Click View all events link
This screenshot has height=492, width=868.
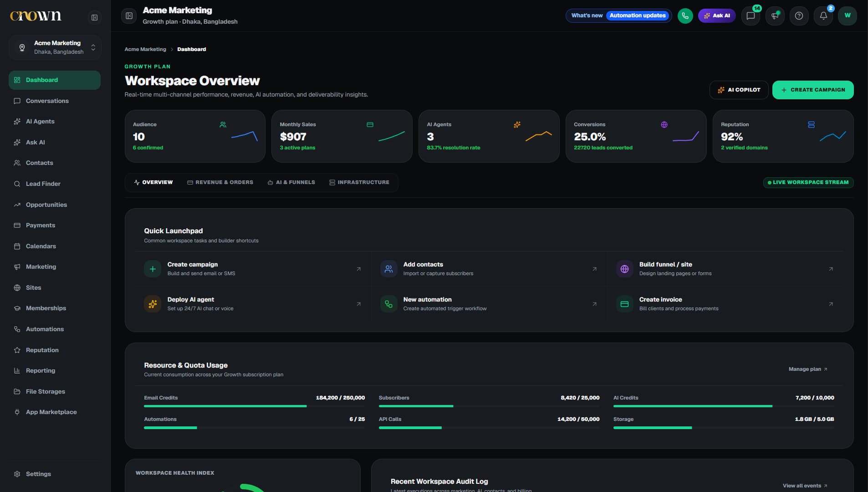coord(805,486)
